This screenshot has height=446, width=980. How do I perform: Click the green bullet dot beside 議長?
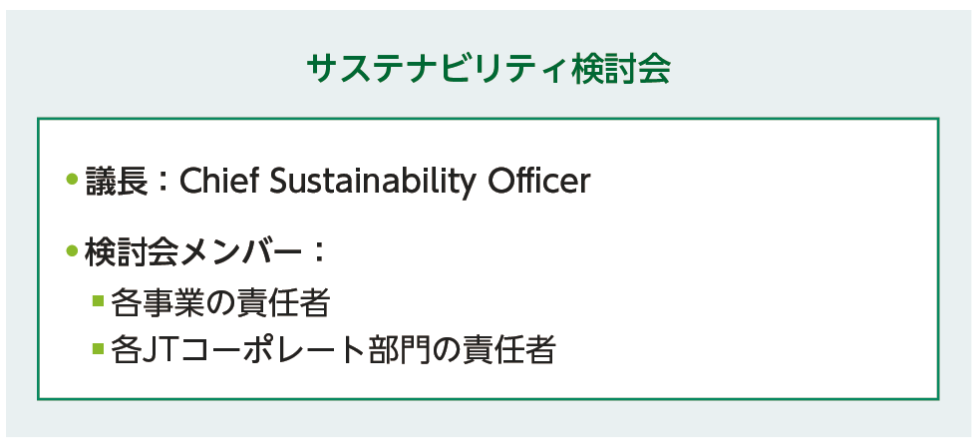coord(72,181)
